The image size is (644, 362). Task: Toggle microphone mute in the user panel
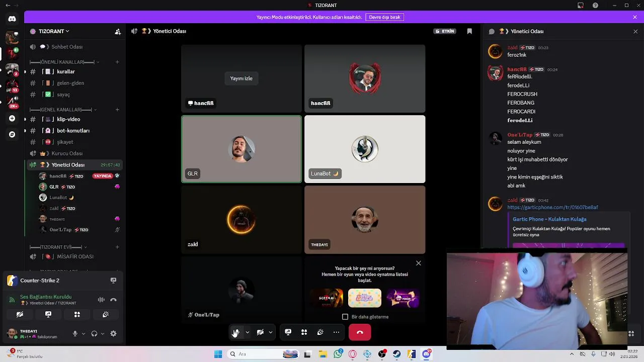pos(75,333)
